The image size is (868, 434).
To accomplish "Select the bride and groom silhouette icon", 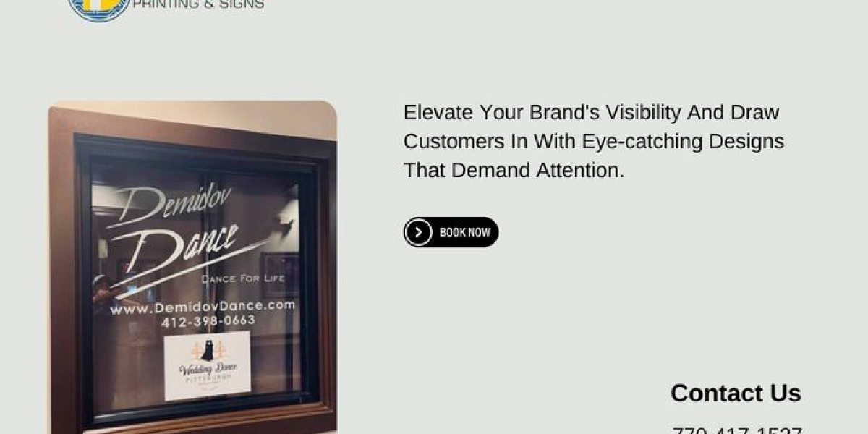I will [207, 350].
